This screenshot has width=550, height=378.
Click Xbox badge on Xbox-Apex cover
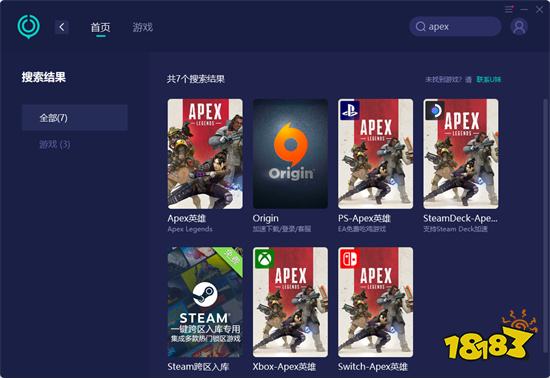[x=264, y=258]
